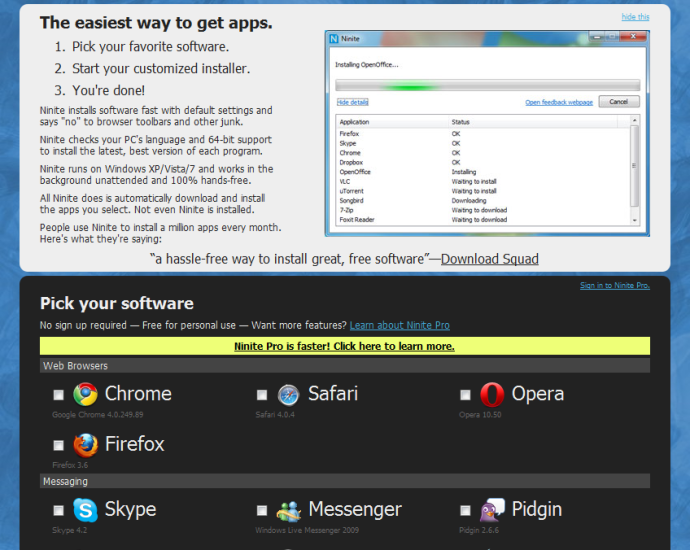
Task: Click the Foxit Reader row in installer list
Action: pos(483,220)
